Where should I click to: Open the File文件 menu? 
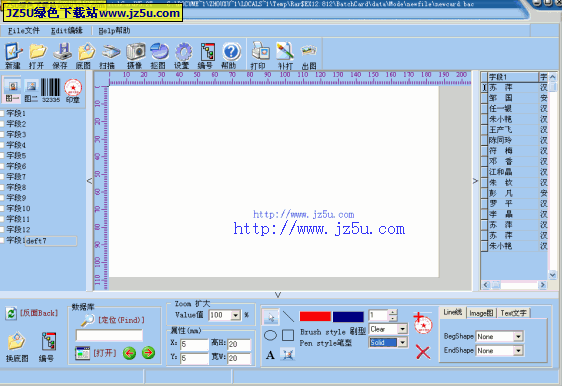tap(24, 31)
